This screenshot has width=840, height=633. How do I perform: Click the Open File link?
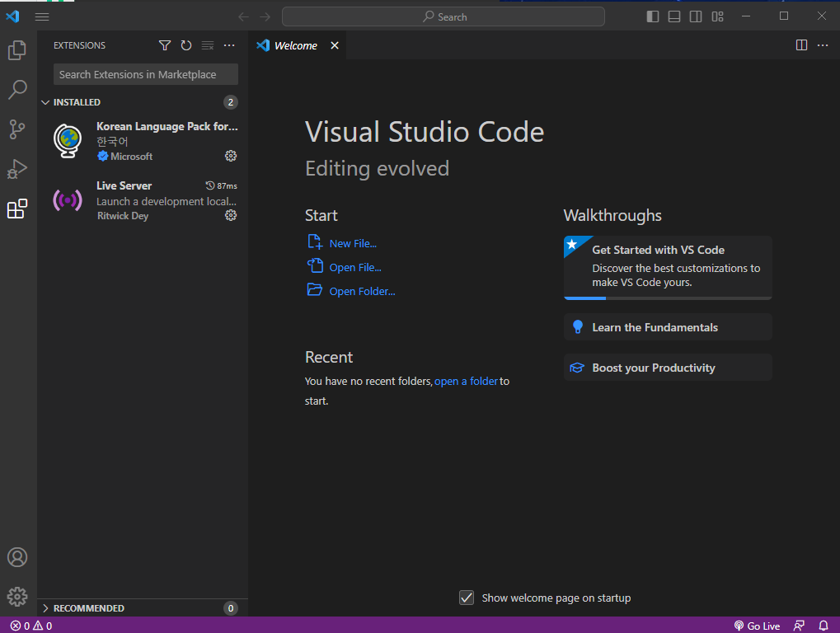coord(355,268)
